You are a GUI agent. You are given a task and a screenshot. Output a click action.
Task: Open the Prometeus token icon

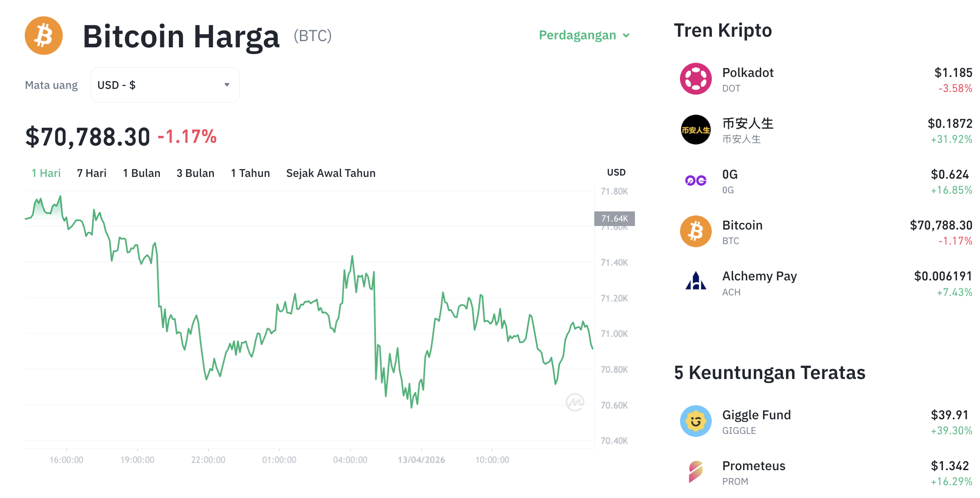(x=696, y=472)
